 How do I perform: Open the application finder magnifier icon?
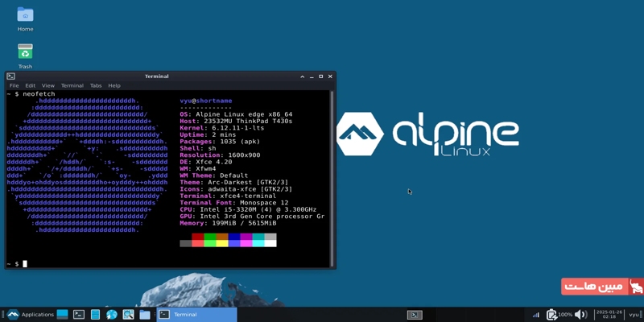[x=128, y=315]
